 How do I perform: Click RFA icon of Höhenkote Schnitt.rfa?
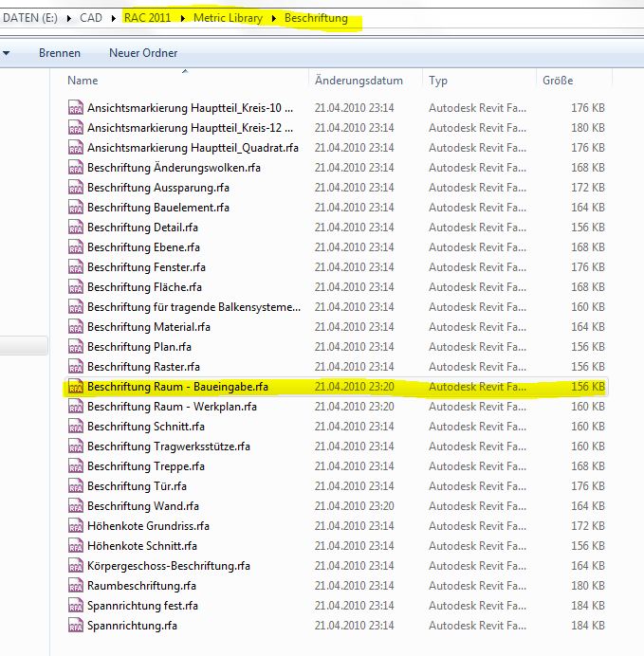click(x=75, y=545)
